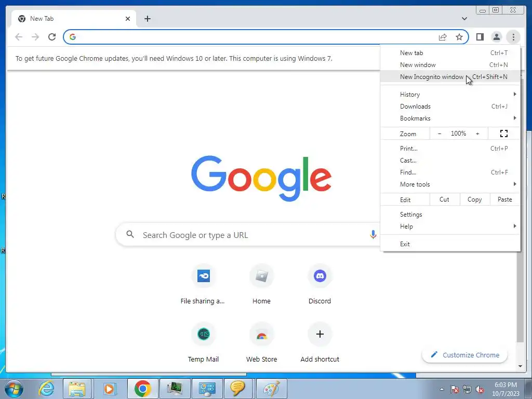The image size is (532, 399).
Task: Close the New Tab tab
Action: [128, 19]
